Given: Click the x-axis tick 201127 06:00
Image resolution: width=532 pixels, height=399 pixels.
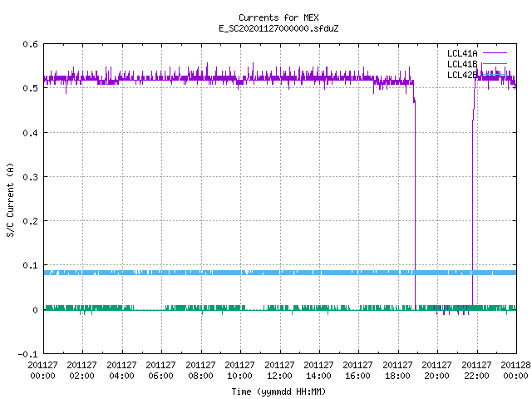Looking at the screenshot, I should tap(160, 371).
